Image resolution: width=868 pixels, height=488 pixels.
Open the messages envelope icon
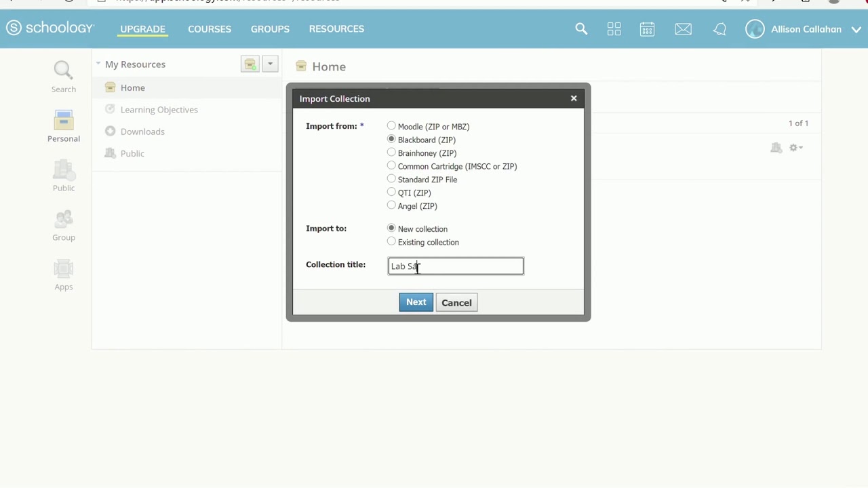(x=684, y=29)
